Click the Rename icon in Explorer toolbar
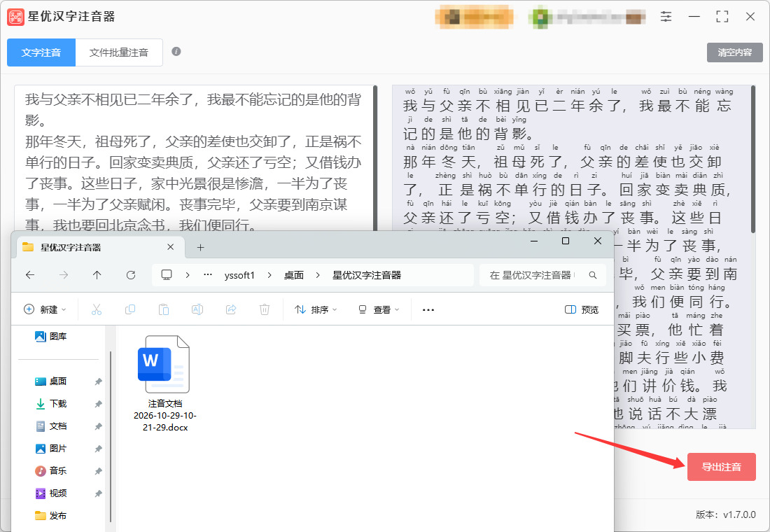Screen dimensions: 770x532 click(197, 309)
